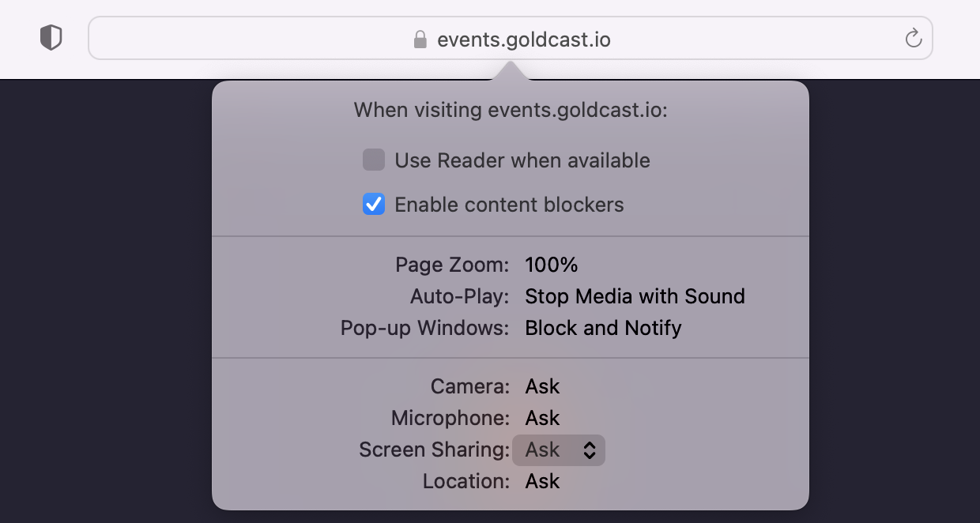The height and width of the screenshot is (523, 980).
Task: Click the lock icon in the address bar
Action: click(420, 39)
